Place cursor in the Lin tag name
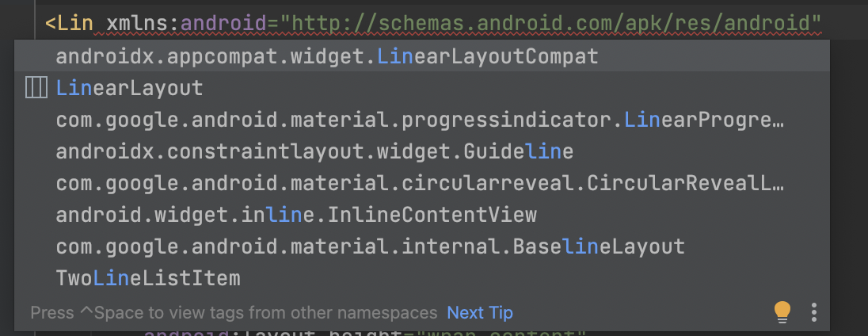This screenshot has width=868, height=336. 75,23
